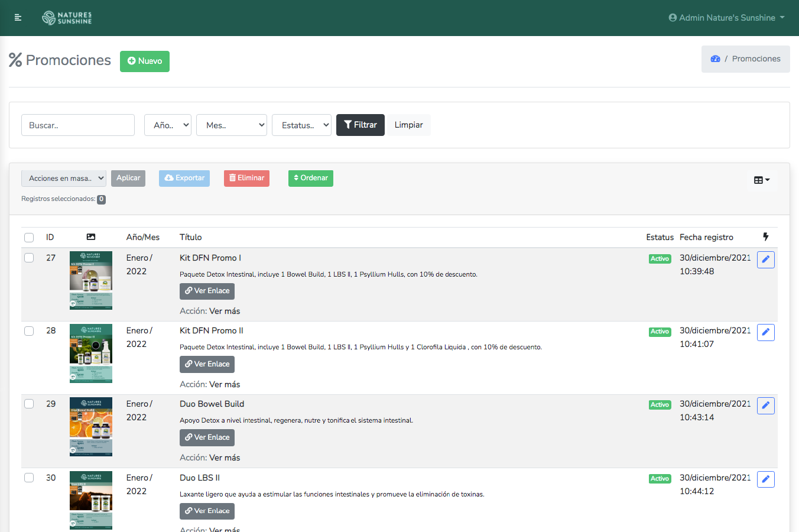Open the Año filter dropdown
Image resolution: width=799 pixels, height=532 pixels.
tap(168, 125)
